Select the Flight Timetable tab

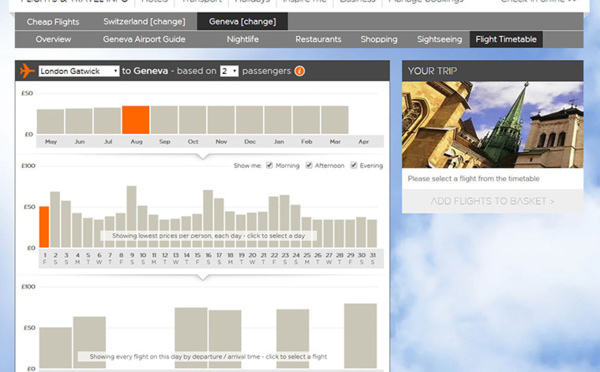[x=506, y=39]
